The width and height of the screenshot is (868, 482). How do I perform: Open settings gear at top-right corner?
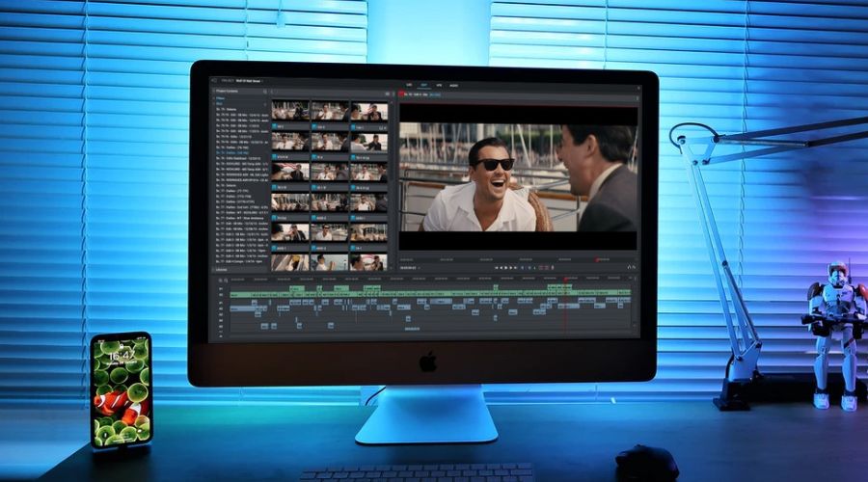pos(637,87)
